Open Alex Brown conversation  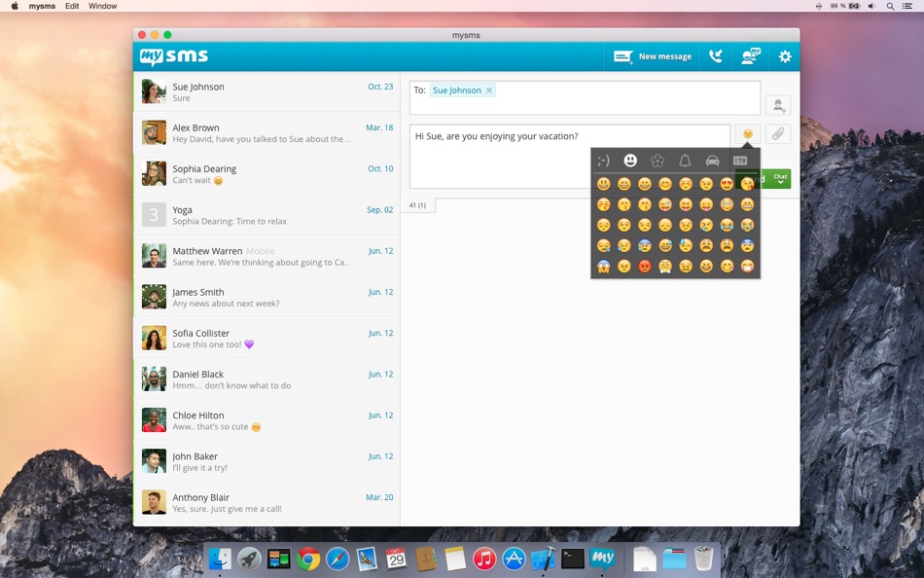[x=267, y=132]
